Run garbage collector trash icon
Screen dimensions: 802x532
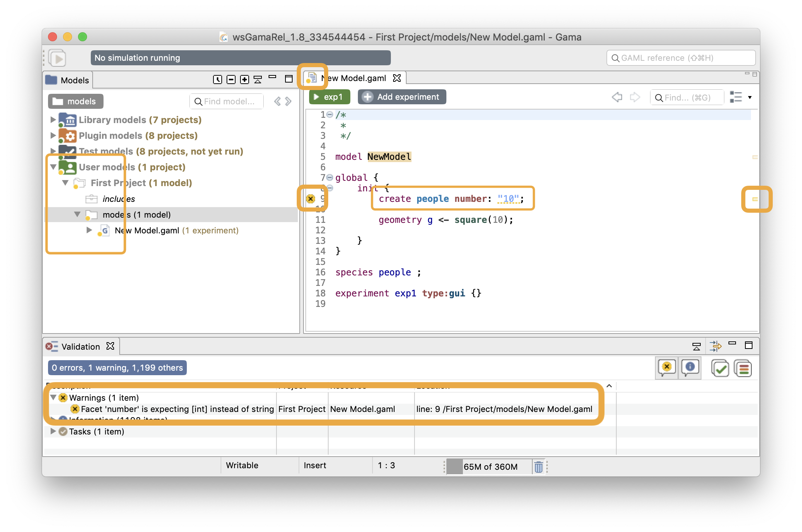point(538,467)
